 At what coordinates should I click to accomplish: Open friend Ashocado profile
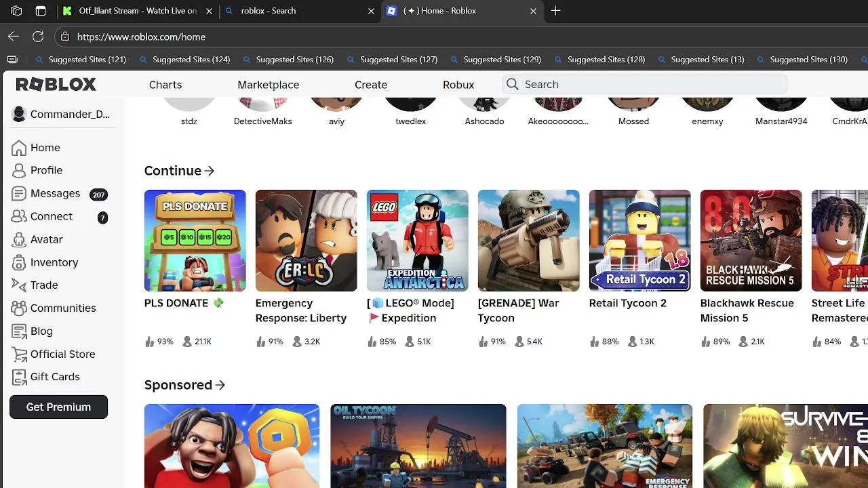pos(484,112)
